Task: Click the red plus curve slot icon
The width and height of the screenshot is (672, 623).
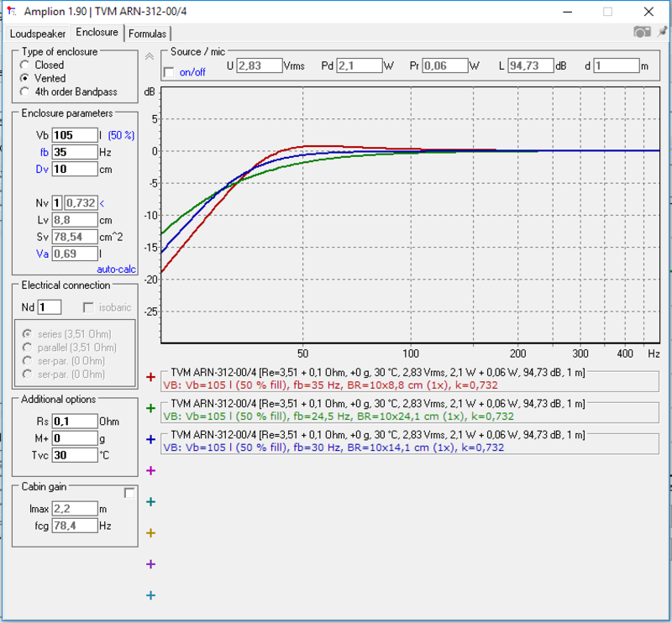Action: 150,377
